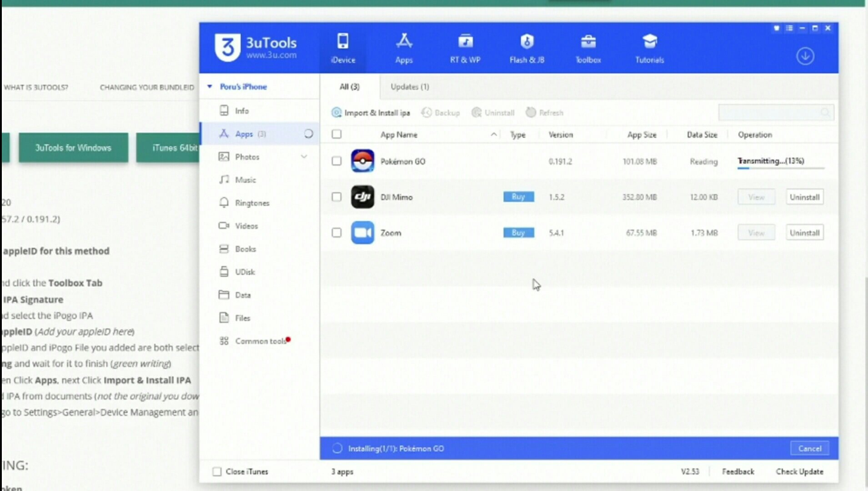Click iTunes 64bit button on webpage
This screenshot has width=868, height=491.
(168, 148)
